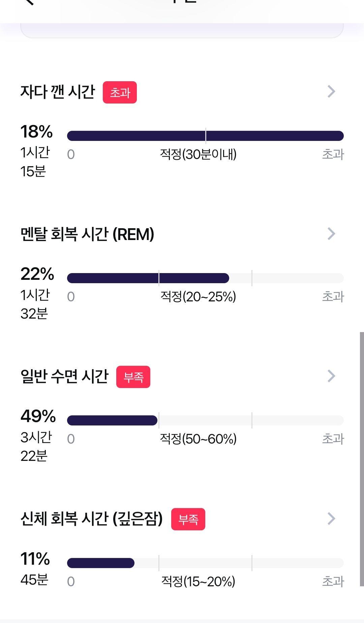Open 멘탈 회복 시간 (REM) chevron
Screen dimensions: 364x623
[x=331, y=234]
